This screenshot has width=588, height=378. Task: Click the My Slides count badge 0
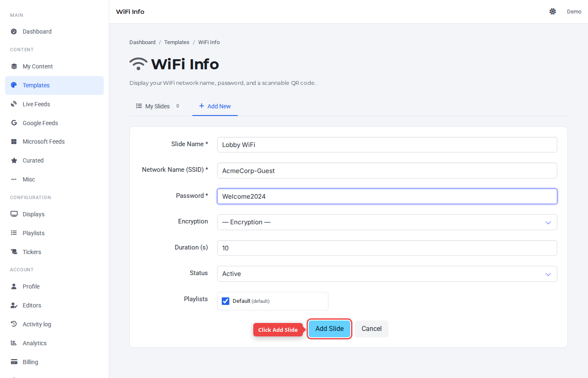point(178,106)
